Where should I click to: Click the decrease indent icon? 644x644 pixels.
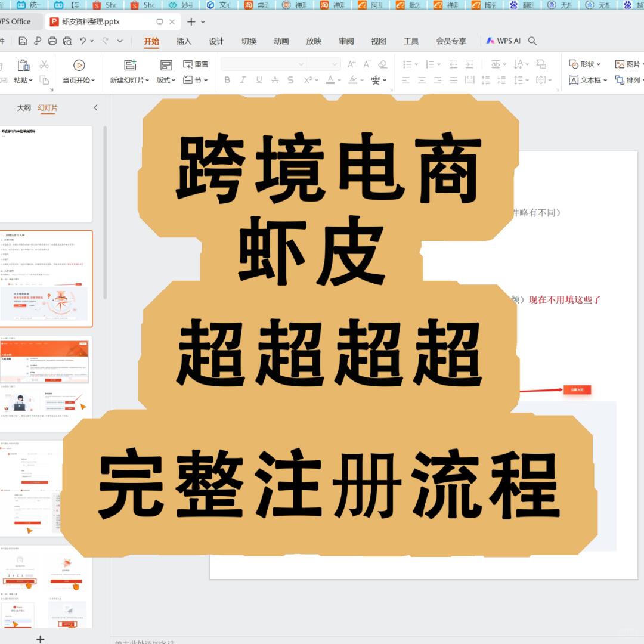tap(453, 64)
